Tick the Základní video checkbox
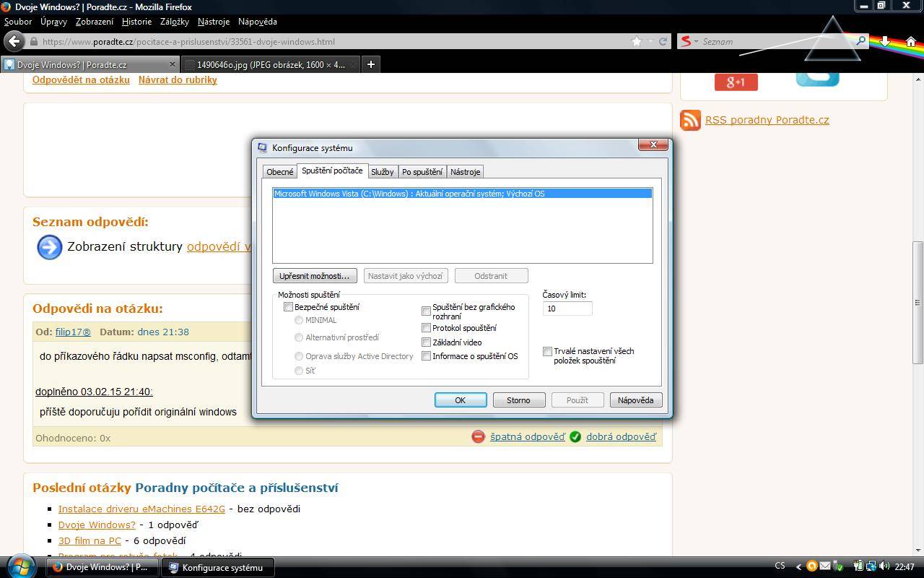The height and width of the screenshot is (578, 924). click(426, 342)
